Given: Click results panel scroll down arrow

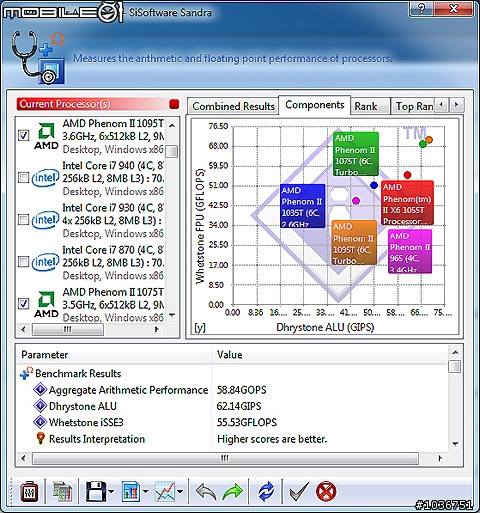Looking at the screenshot, I should tap(455, 444).
